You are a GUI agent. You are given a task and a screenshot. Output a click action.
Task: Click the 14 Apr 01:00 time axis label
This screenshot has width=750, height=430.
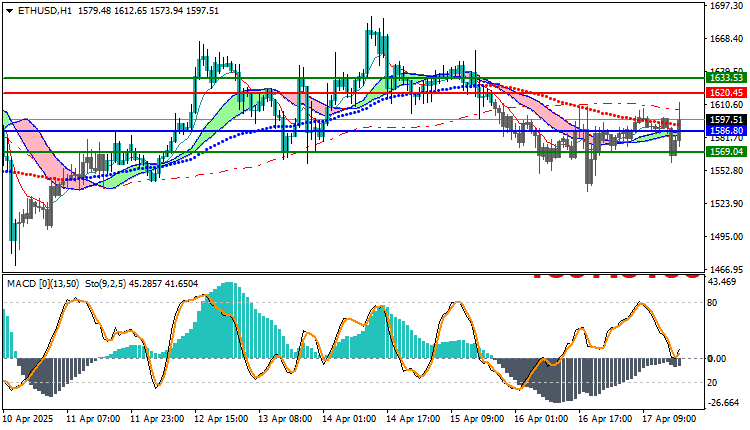point(349,419)
